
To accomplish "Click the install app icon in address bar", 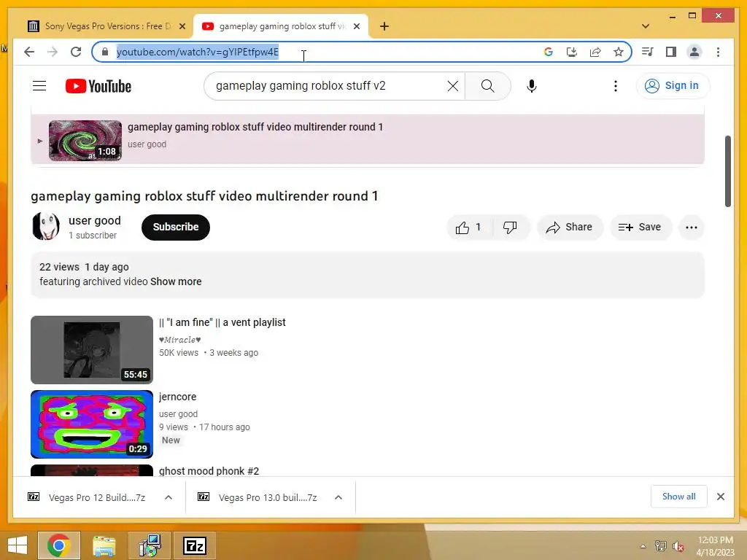I will point(572,52).
